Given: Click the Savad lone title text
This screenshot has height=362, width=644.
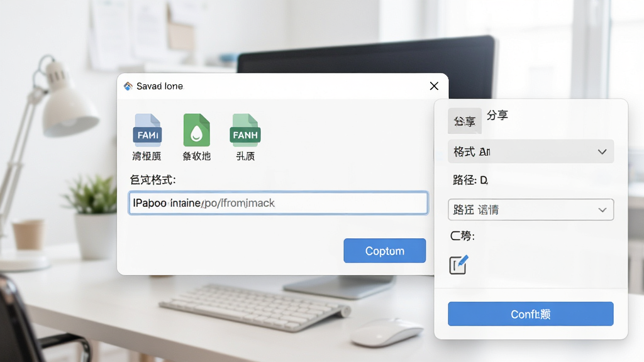Looking at the screenshot, I should click(160, 86).
